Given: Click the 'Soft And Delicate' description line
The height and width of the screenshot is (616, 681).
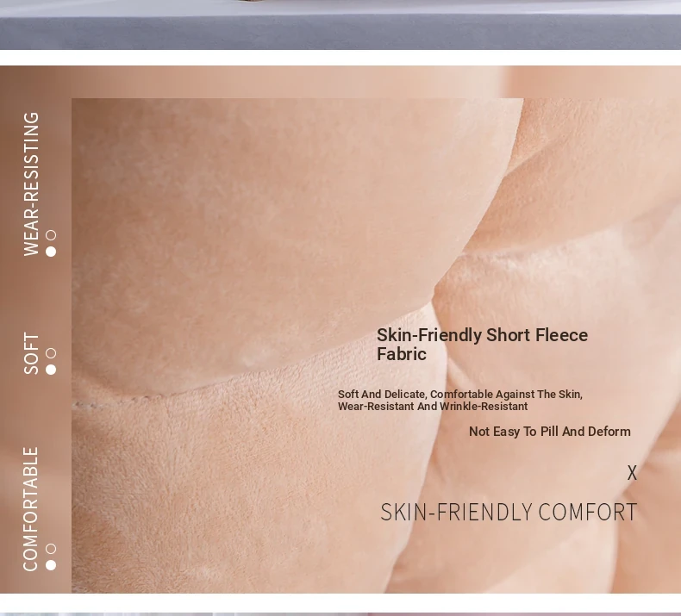Looking at the screenshot, I should click(459, 395).
